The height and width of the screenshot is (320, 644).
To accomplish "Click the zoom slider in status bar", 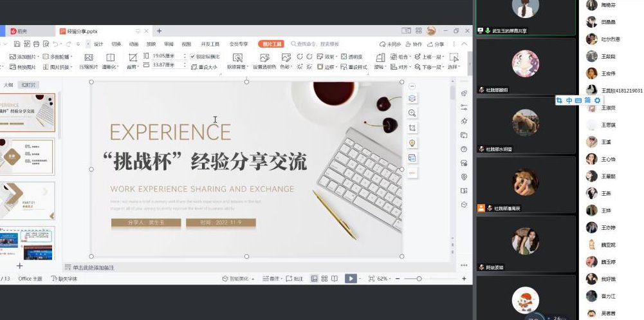I will tap(419, 278).
